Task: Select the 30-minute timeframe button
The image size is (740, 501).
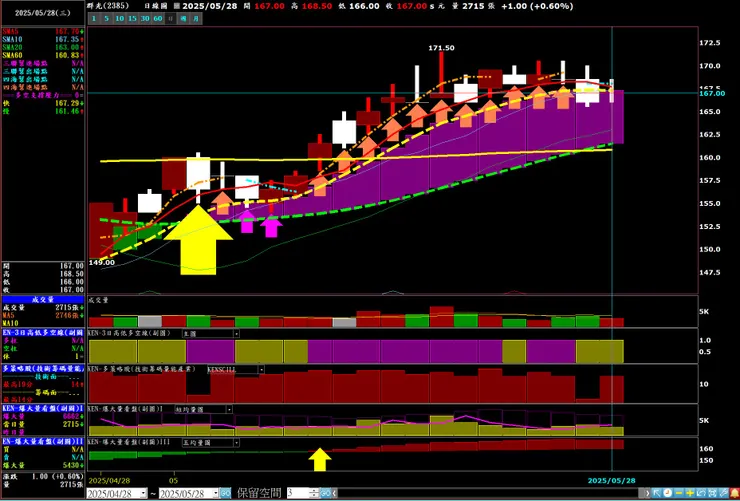Action: (145, 18)
